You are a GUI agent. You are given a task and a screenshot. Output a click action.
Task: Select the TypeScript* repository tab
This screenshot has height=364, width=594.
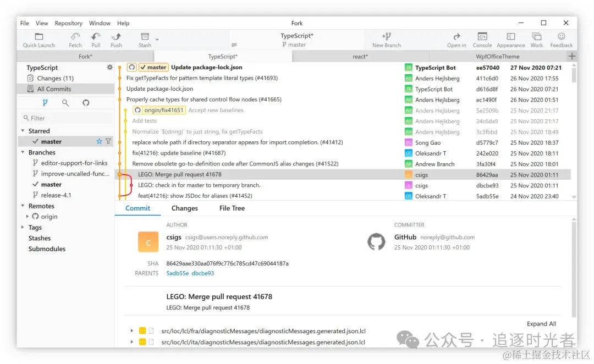tap(223, 57)
